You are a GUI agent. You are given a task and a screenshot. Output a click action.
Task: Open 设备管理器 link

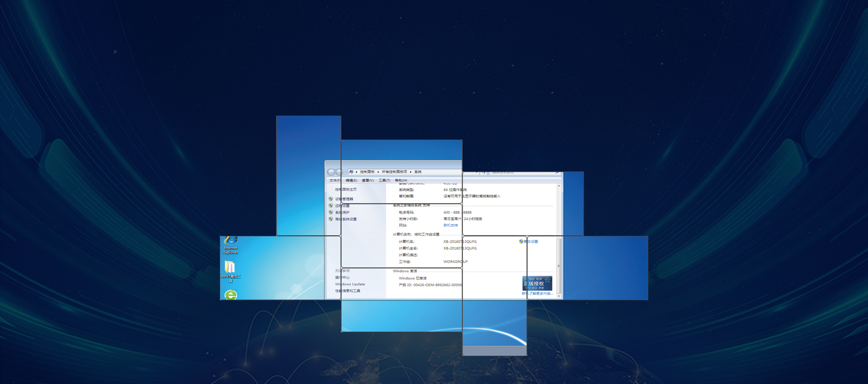(344, 199)
